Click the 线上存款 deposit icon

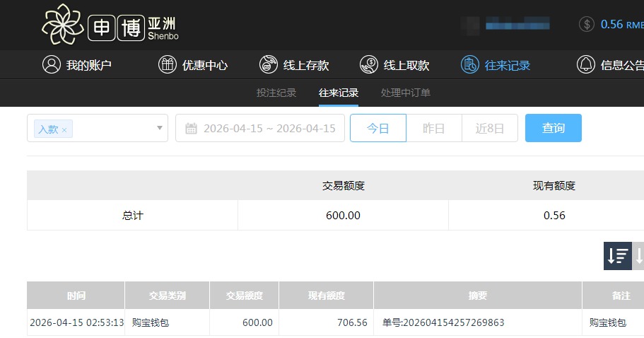tap(268, 65)
